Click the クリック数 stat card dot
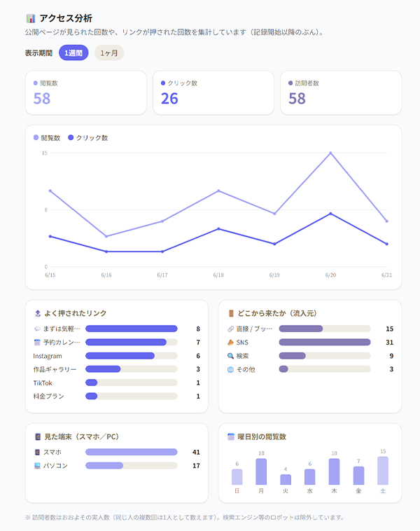420x531 pixels. pos(163,83)
